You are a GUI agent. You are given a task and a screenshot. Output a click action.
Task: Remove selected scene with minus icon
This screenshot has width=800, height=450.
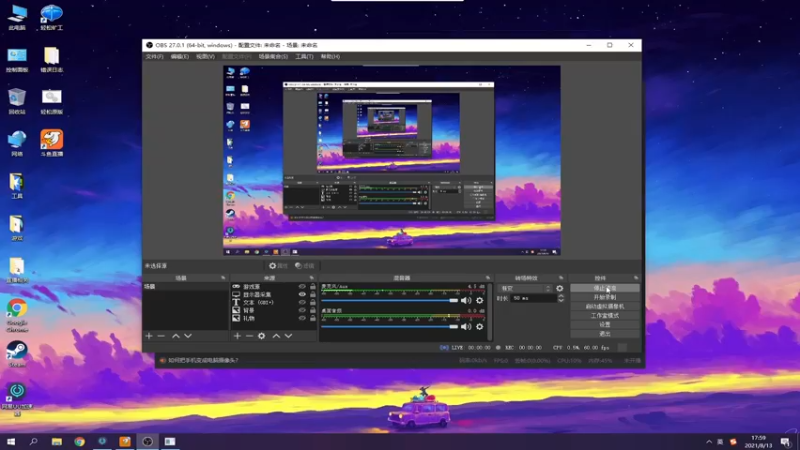click(161, 336)
